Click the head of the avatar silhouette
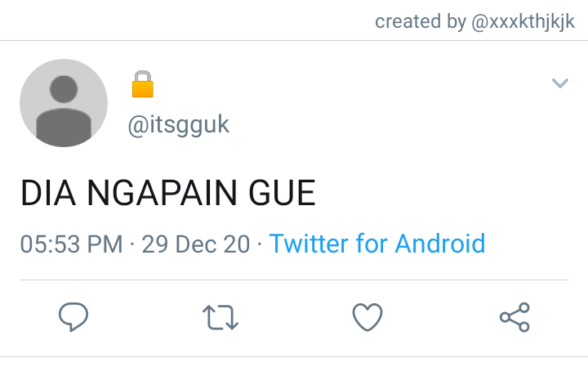Image resolution: width=588 pixels, height=367 pixels. (x=64, y=89)
